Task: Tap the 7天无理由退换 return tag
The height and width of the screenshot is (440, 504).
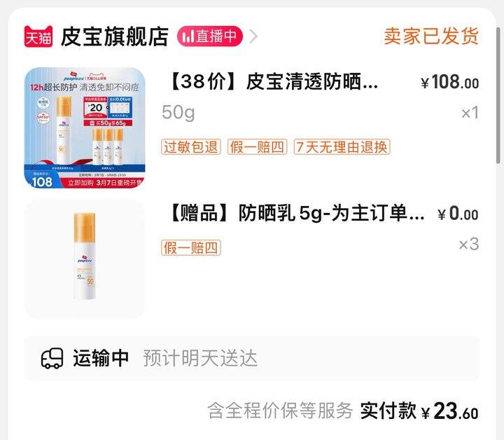Action: click(x=342, y=147)
